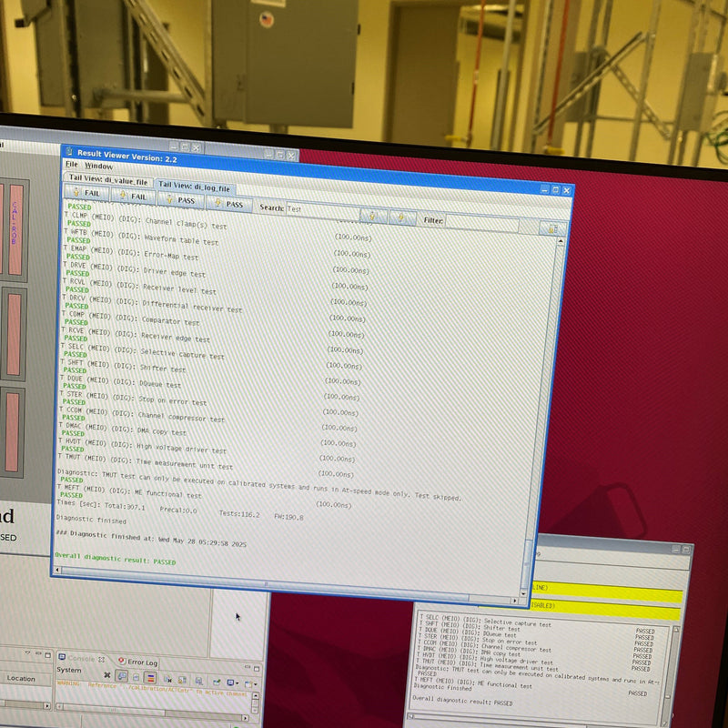
Task: Maximize the panel above the Location column
Action: (x=47, y=655)
